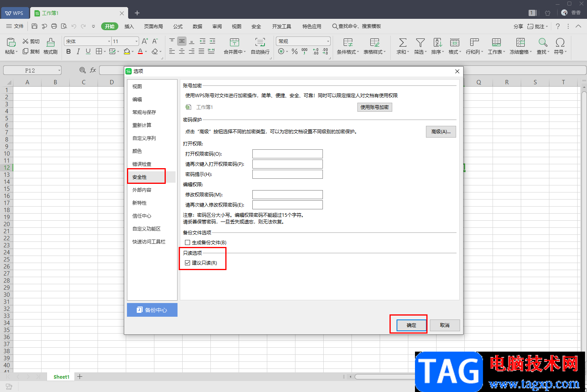Click the percent style icon
Screen dimensions: 587x392
(295, 51)
